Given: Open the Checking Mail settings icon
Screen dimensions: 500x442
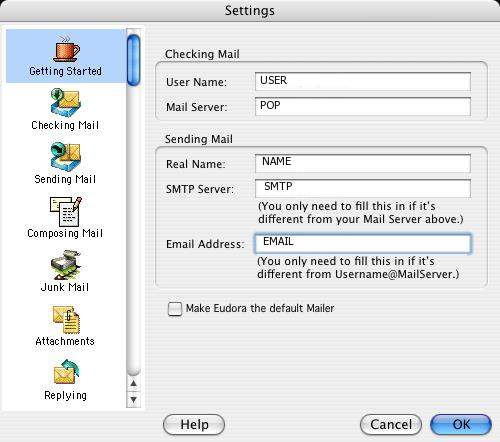Looking at the screenshot, I should click(x=66, y=102).
